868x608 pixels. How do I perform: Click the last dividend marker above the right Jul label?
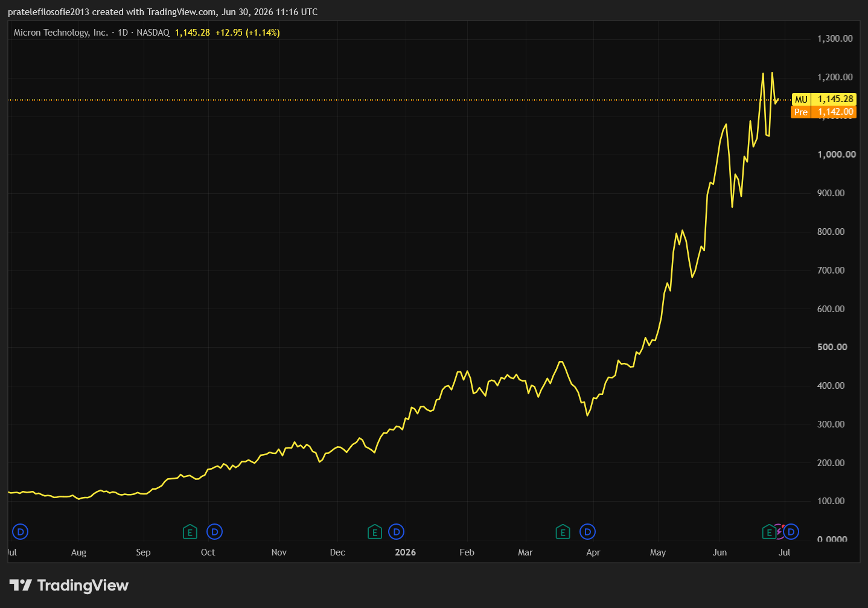pyautogui.click(x=791, y=532)
